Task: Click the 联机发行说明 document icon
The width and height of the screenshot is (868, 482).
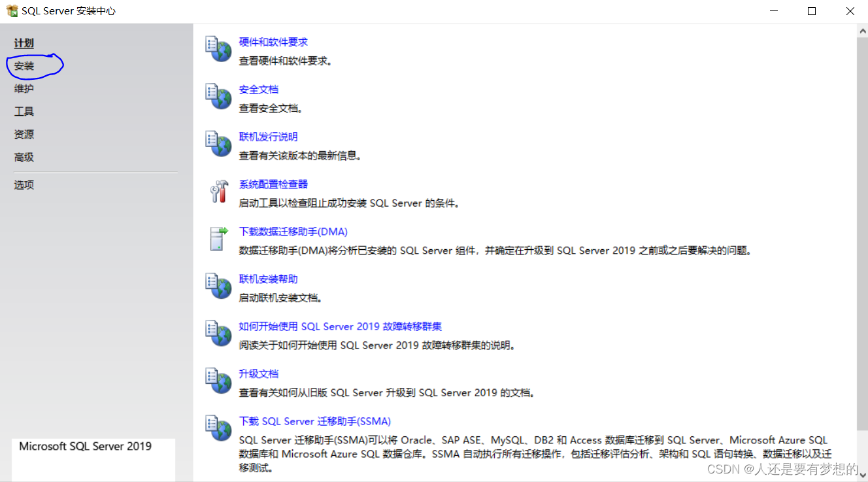Action: [218, 143]
